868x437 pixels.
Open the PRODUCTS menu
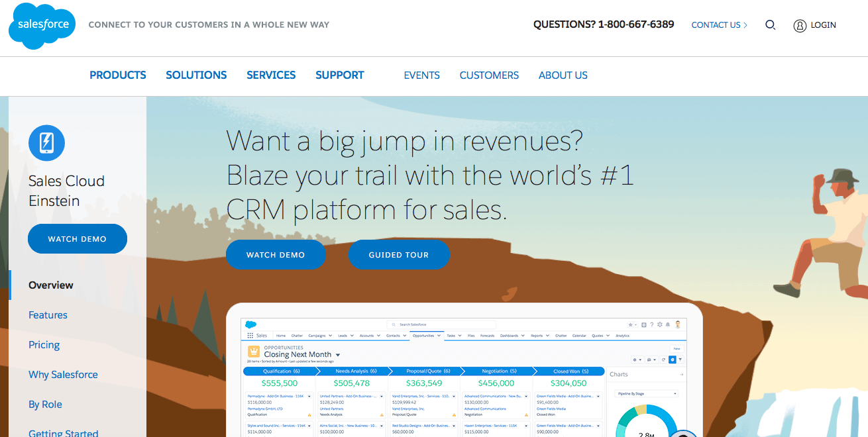pyautogui.click(x=118, y=75)
